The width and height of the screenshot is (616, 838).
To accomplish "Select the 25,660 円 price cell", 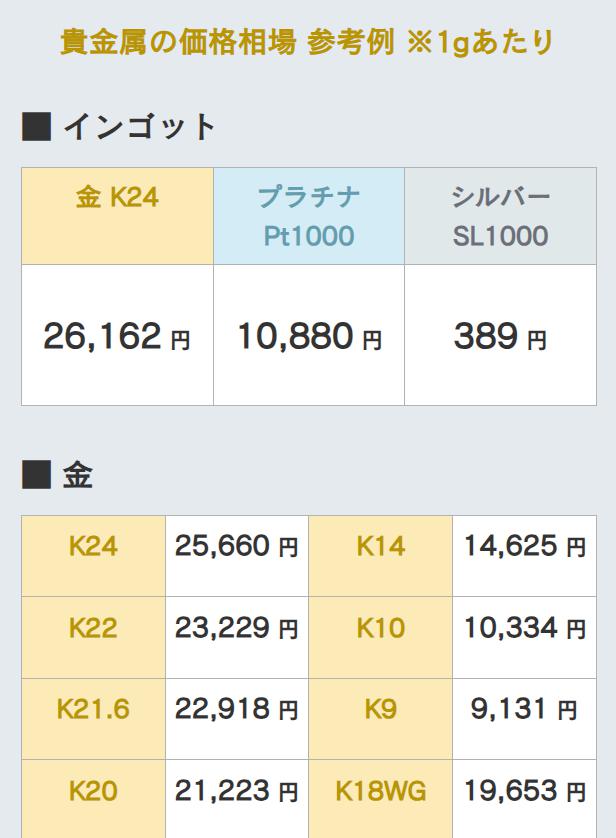I will pos(236,546).
